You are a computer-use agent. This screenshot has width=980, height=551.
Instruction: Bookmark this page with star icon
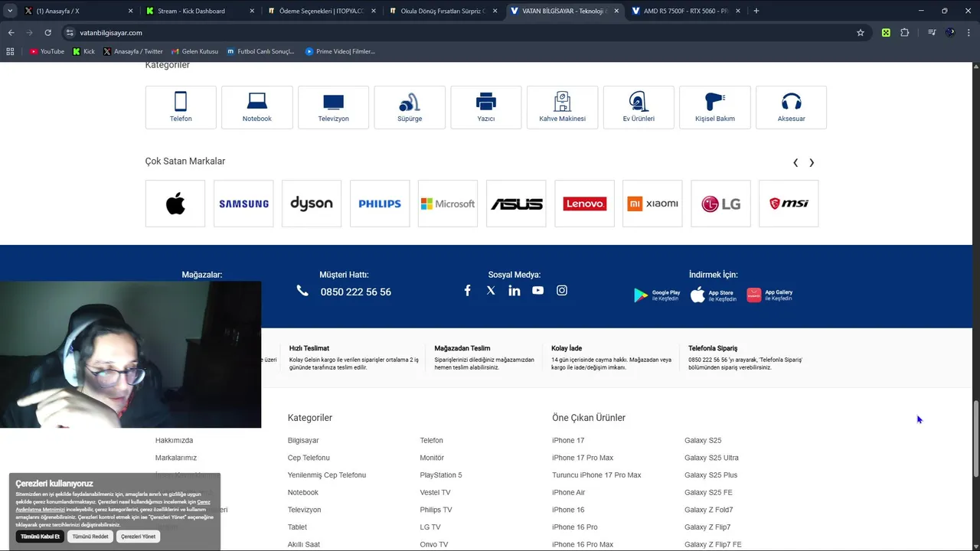(861, 33)
